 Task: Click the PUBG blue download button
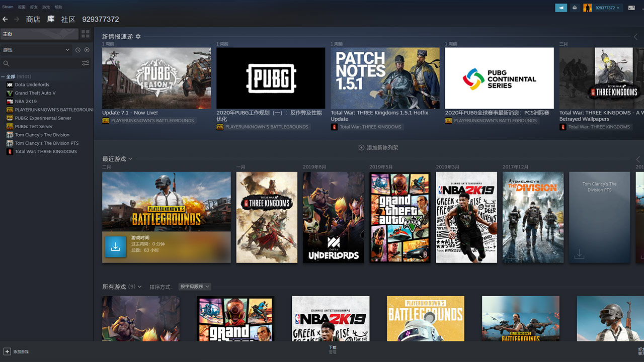[115, 246]
